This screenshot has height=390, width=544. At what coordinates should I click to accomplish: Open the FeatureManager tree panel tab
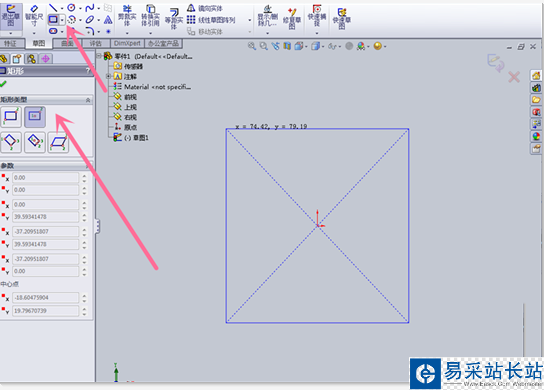tap(4, 59)
